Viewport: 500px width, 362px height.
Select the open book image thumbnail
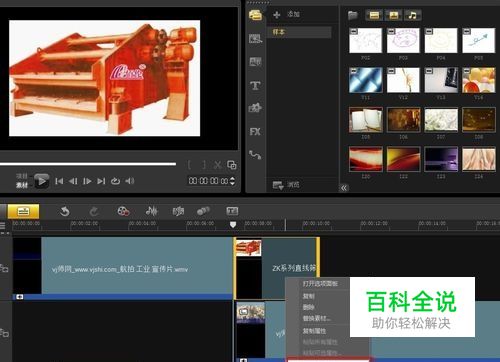(366, 120)
